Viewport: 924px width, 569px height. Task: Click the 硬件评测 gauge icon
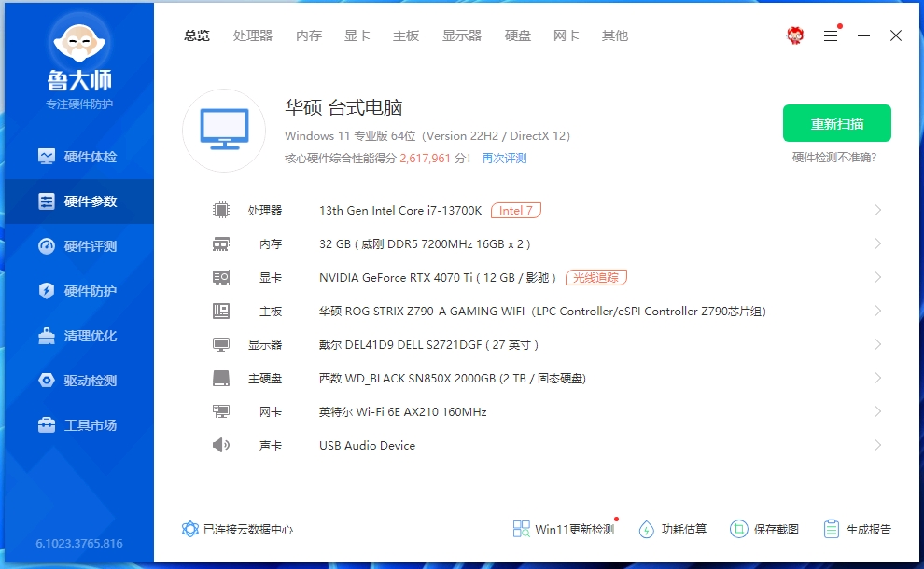click(x=47, y=246)
